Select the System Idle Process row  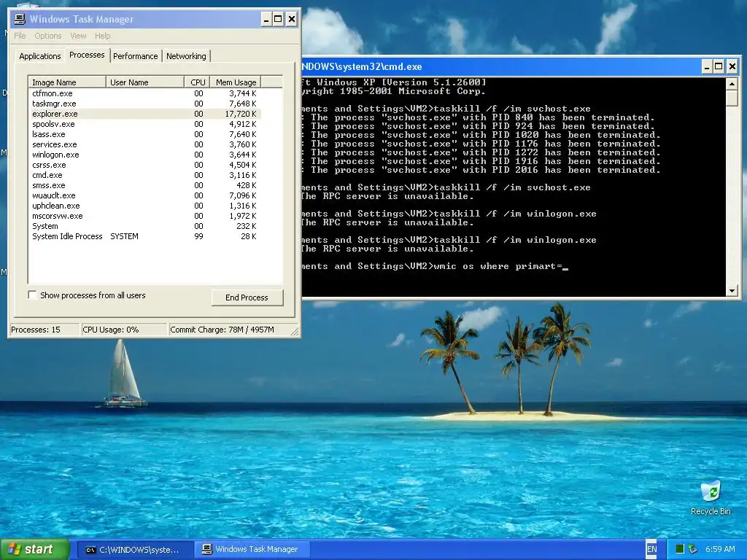145,237
